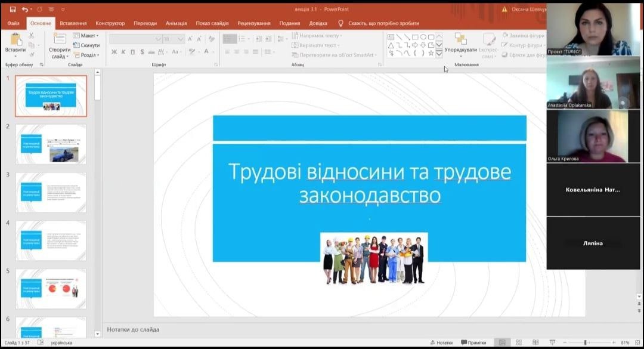Toggle strikethrough text formatting
The height and width of the screenshot is (349, 644).
tap(151, 52)
